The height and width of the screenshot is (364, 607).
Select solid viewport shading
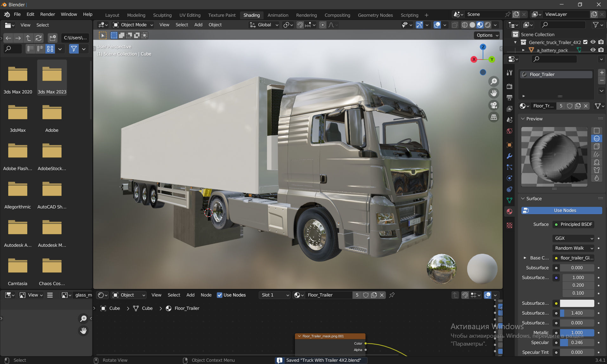tap(472, 25)
